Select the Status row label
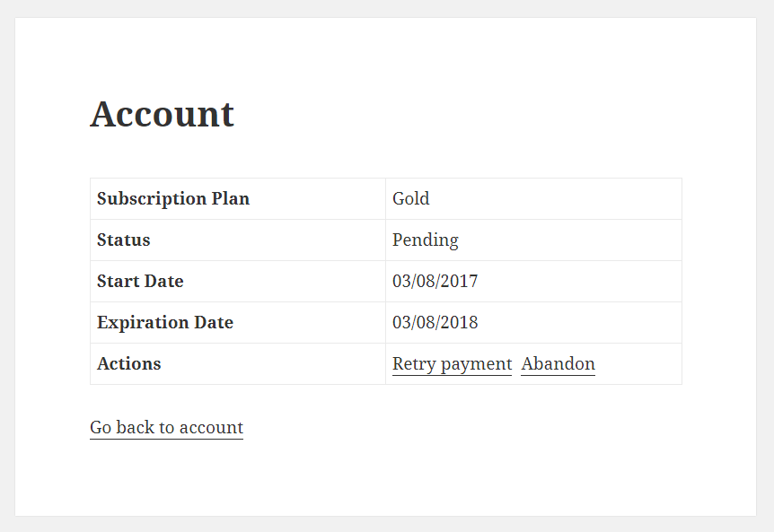Image resolution: width=774 pixels, height=532 pixels. pos(123,240)
